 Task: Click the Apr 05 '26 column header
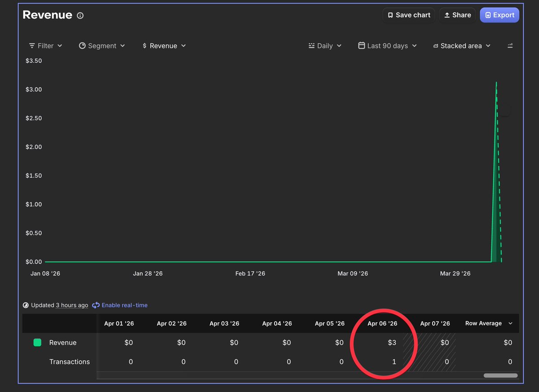pyautogui.click(x=330, y=323)
